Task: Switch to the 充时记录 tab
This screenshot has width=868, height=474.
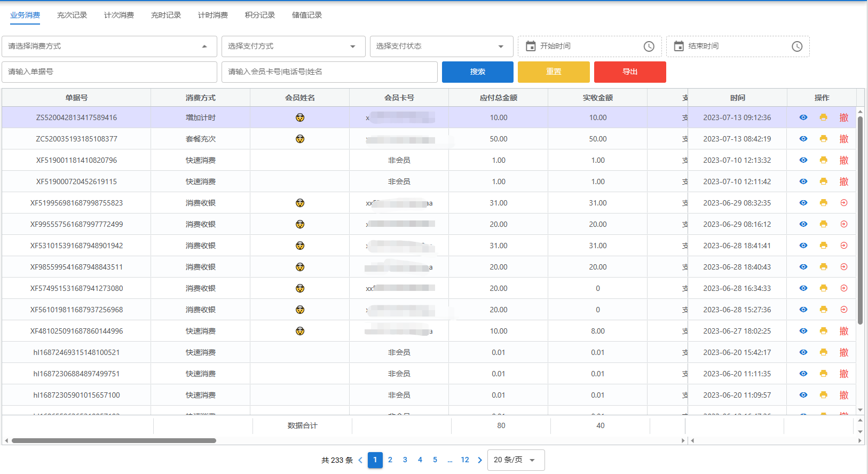Action: click(166, 15)
